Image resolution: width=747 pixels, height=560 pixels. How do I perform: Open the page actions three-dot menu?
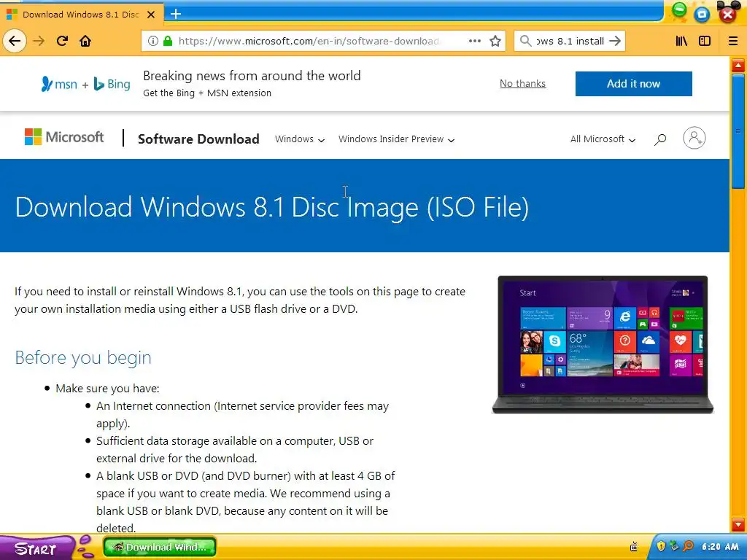pos(474,41)
